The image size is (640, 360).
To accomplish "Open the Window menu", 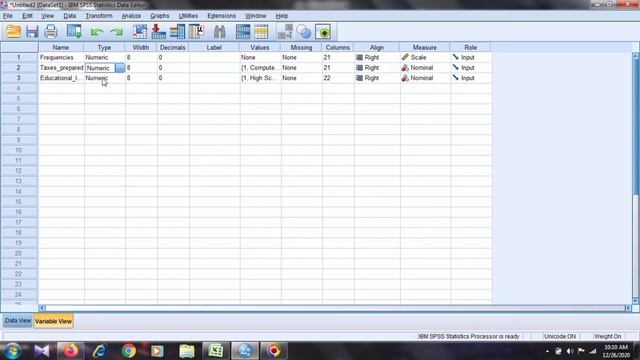I will click(256, 16).
